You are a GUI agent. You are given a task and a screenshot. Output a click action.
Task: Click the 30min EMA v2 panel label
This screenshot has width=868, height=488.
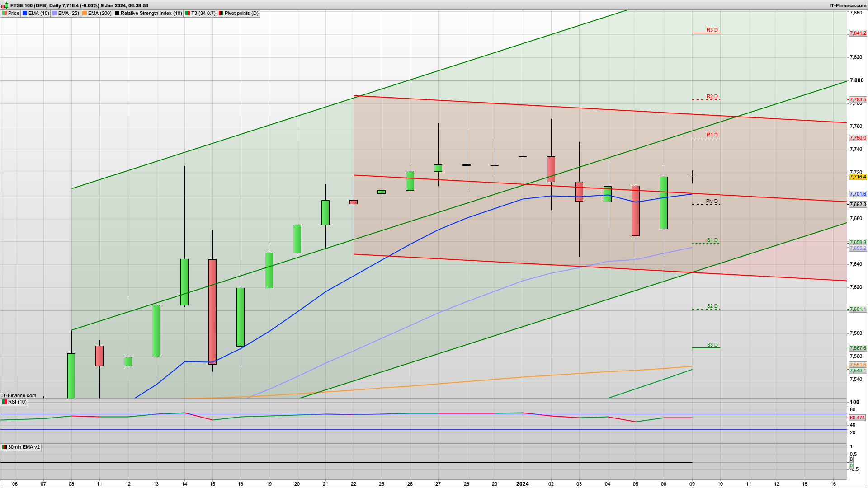pyautogui.click(x=21, y=447)
